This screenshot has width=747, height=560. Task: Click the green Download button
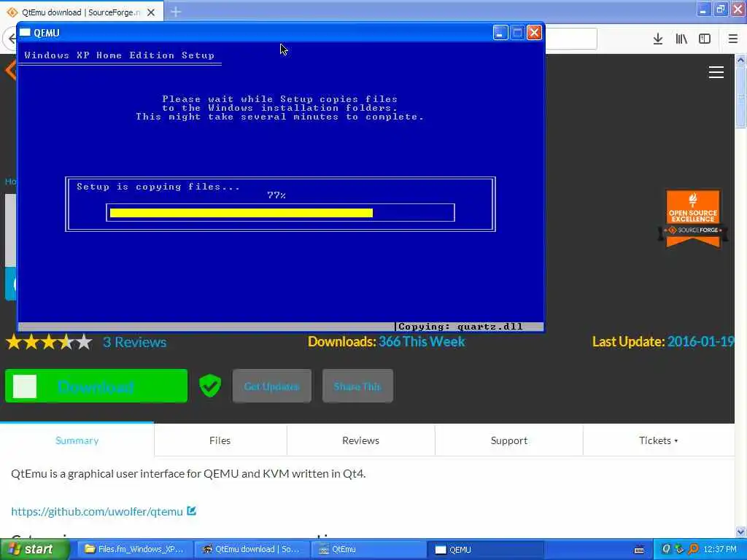96,386
